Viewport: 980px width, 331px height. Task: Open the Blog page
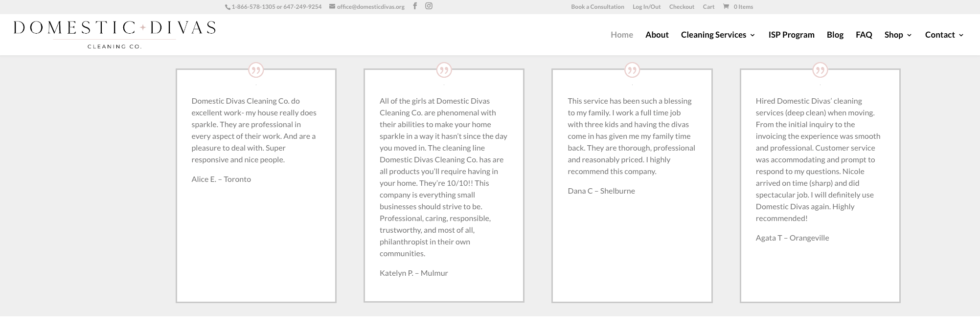(x=835, y=35)
